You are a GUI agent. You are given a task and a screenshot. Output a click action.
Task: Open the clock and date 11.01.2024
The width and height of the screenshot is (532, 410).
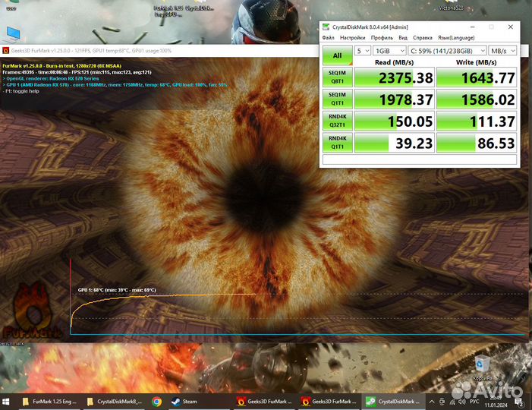496,402
